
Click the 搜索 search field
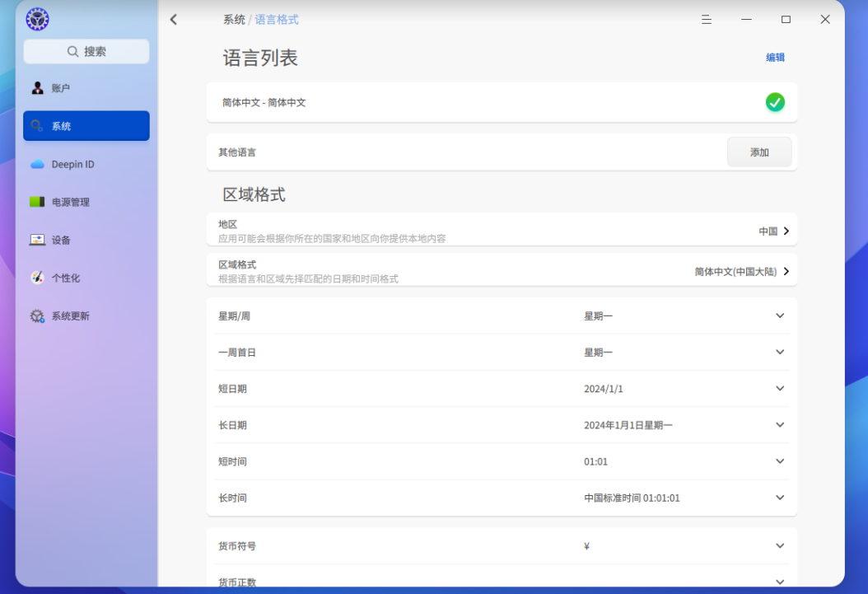86,51
